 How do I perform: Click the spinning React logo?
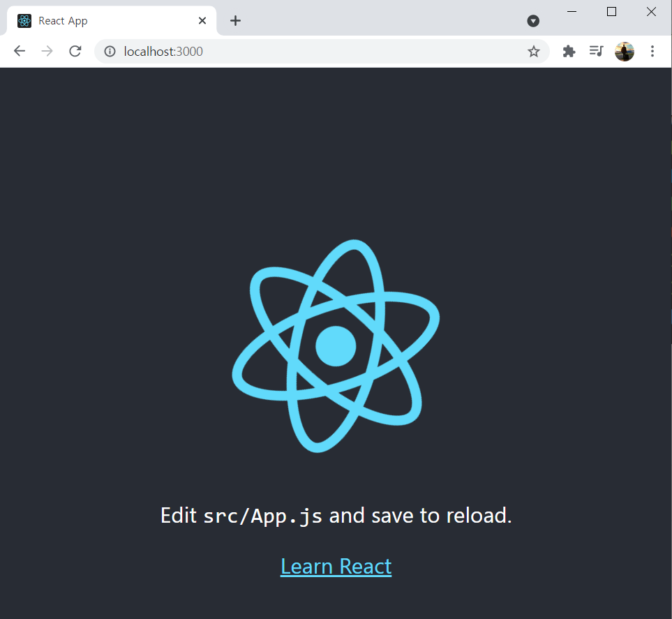336,346
